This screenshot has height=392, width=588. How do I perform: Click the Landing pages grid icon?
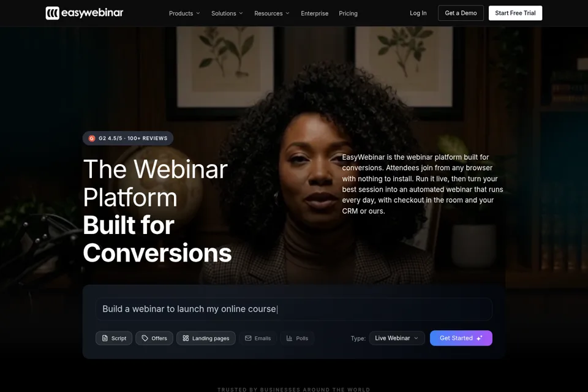point(186,338)
